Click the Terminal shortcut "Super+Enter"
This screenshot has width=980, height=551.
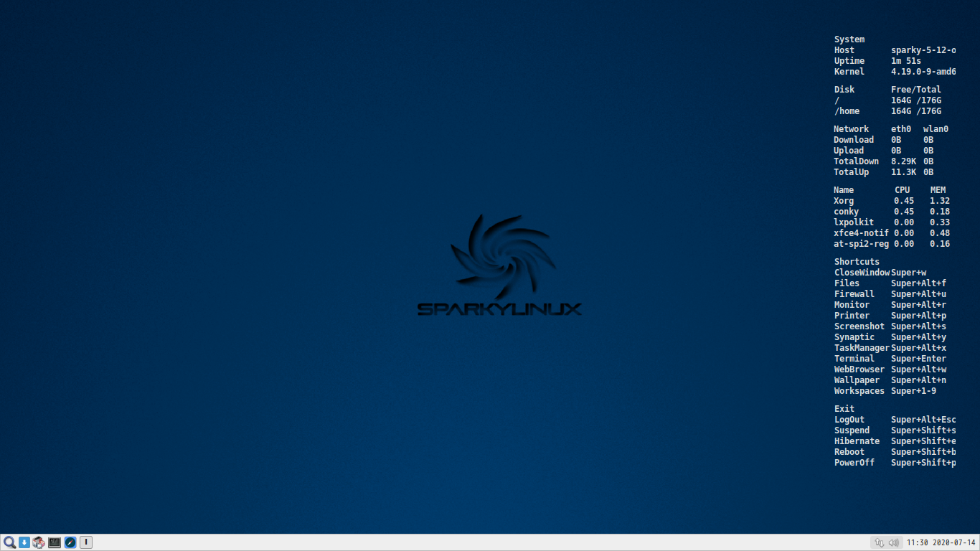(918, 359)
